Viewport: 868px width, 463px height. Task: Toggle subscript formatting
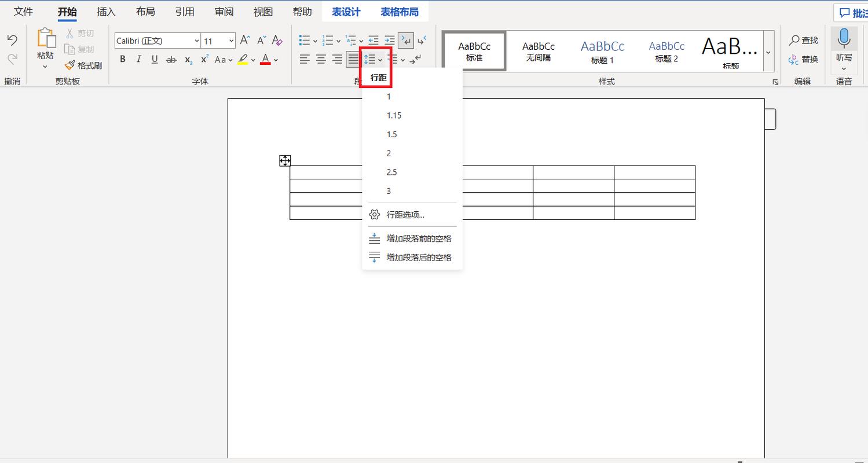188,59
